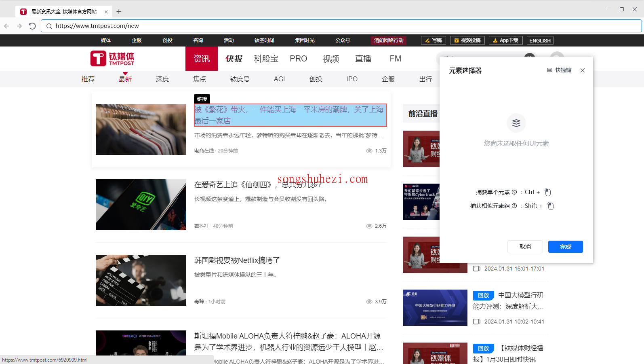Click the help icon beside 捕获相似元素组

coord(514,206)
